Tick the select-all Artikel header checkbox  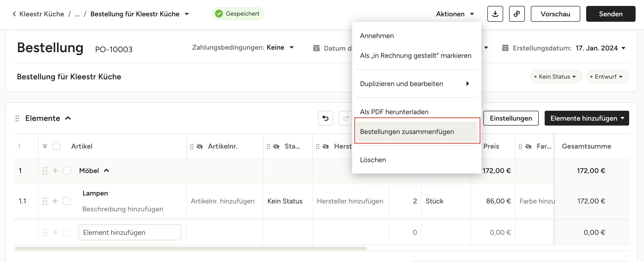56,146
